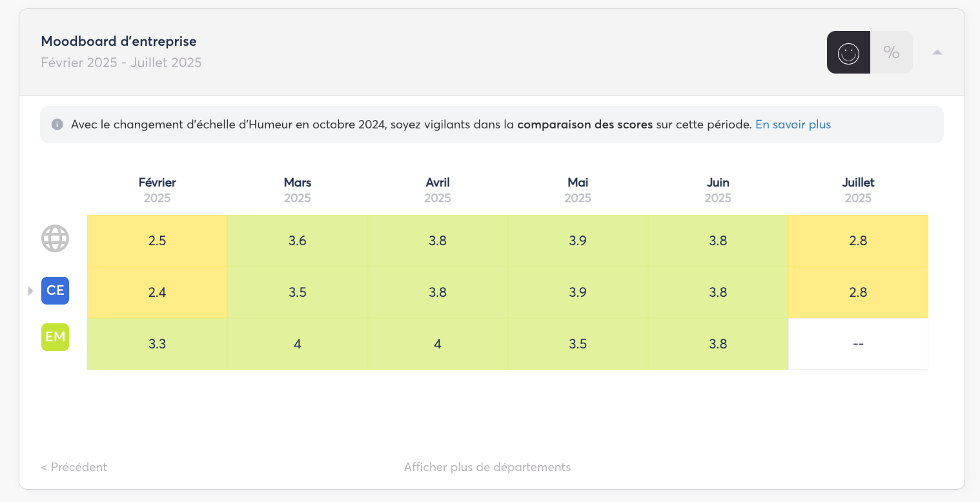
Task: Click the empty EM Juillet cell
Action: pos(858,344)
